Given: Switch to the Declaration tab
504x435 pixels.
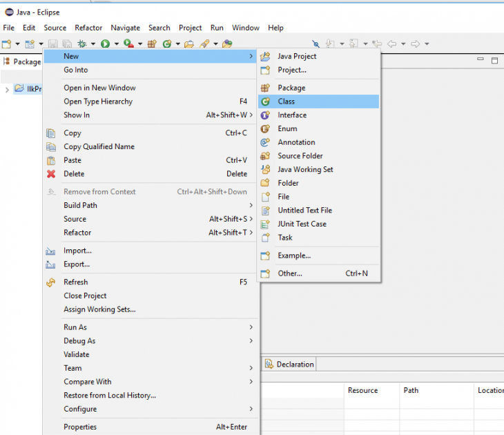Looking at the screenshot, I should tap(289, 364).
